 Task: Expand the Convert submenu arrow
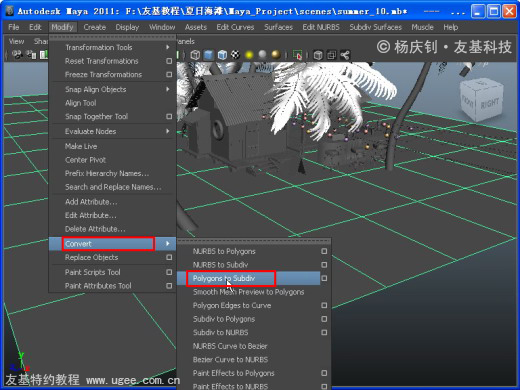[168, 244]
